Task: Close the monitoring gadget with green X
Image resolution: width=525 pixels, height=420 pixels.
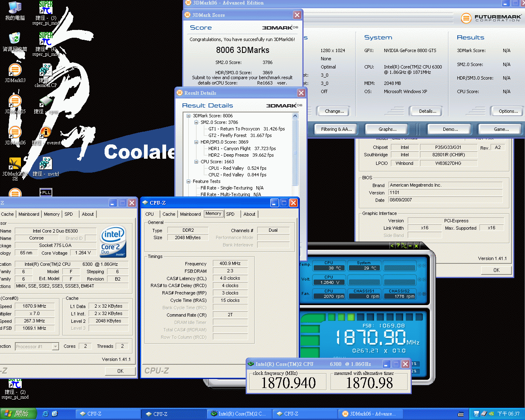Action: coord(416,246)
